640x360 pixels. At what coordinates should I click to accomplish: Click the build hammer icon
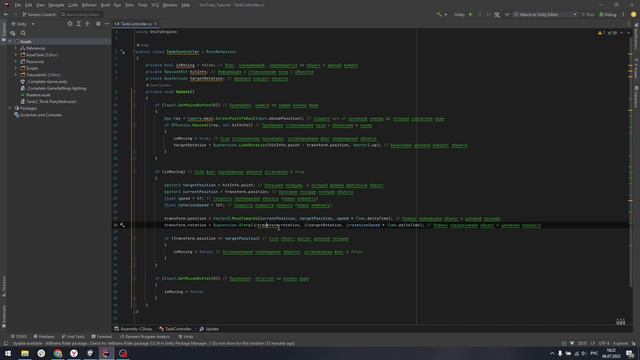pos(440,14)
